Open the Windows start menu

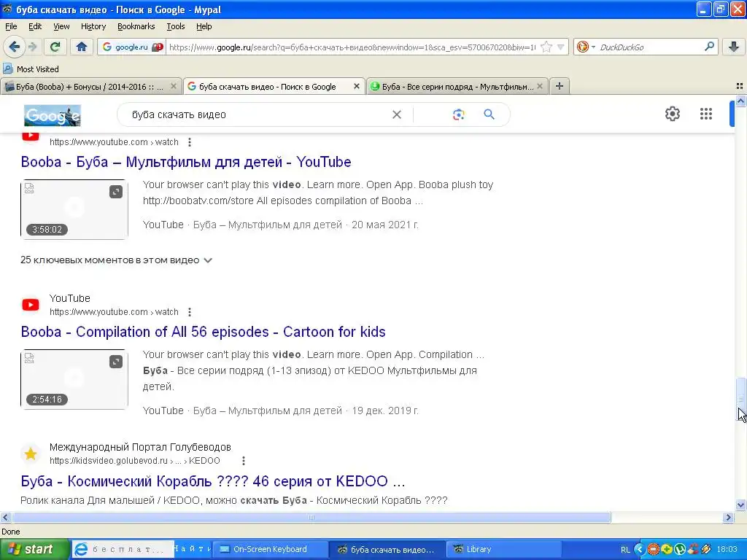[34, 550]
